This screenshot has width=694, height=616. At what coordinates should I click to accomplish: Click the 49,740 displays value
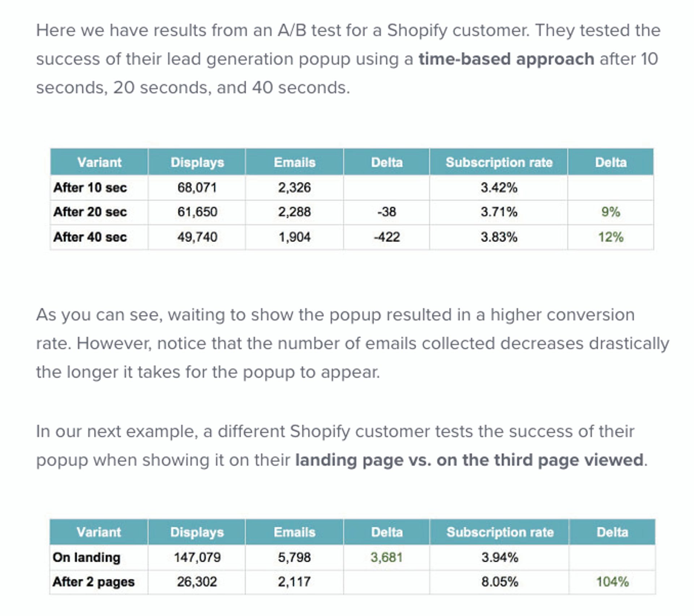tap(197, 237)
